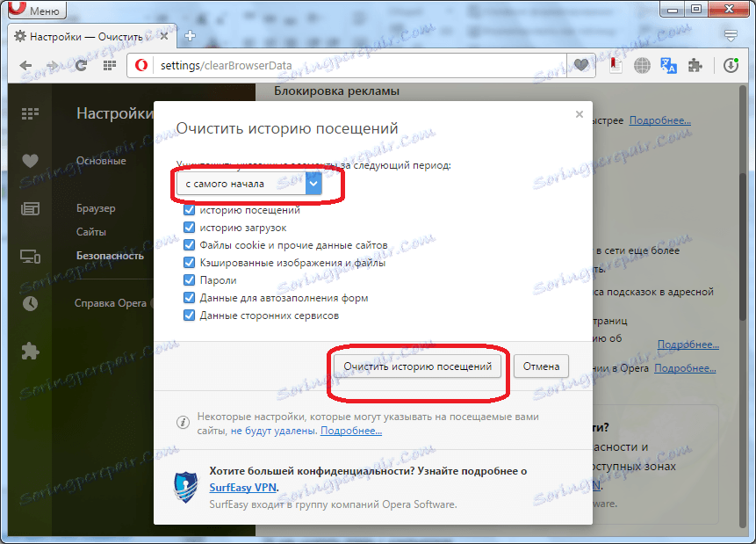Image resolution: width=756 pixels, height=544 pixels.
Task: Open the Подробнее link under Блокировка рекламы
Action: (x=659, y=120)
